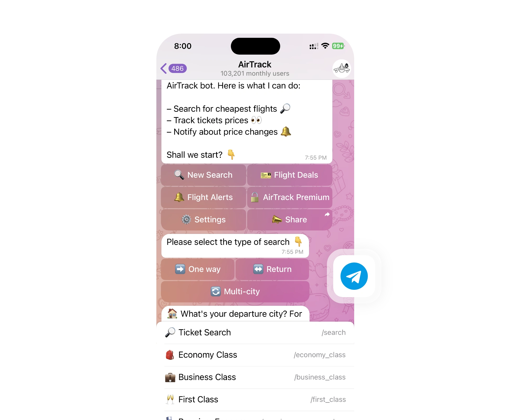
Task: Open Flight Deals section
Action: (x=290, y=175)
